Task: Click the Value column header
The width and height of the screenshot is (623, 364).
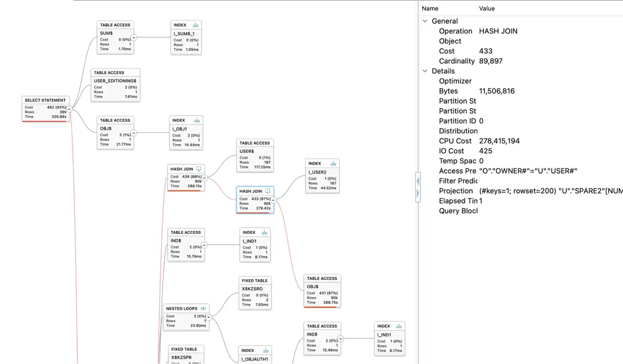Action: 487,8
